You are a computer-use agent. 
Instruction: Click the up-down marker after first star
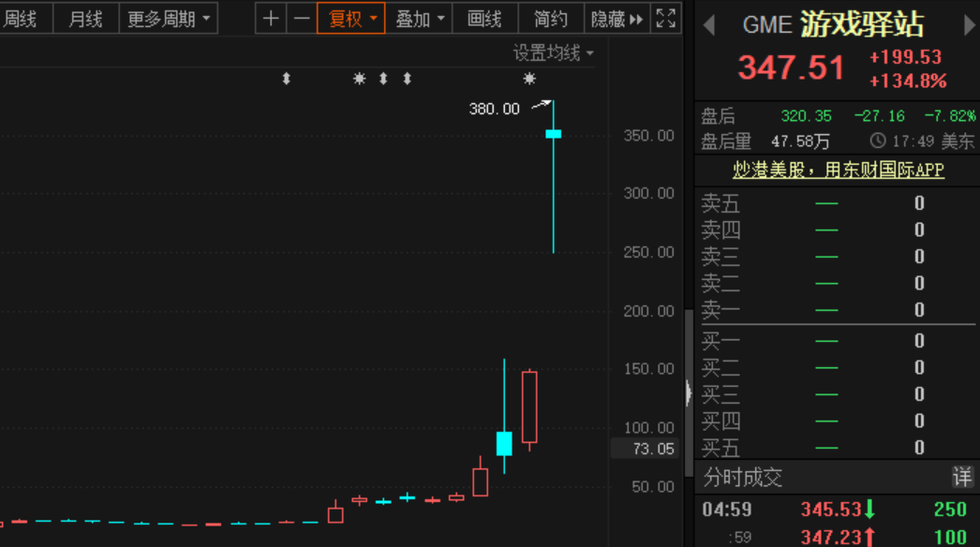click(x=383, y=79)
